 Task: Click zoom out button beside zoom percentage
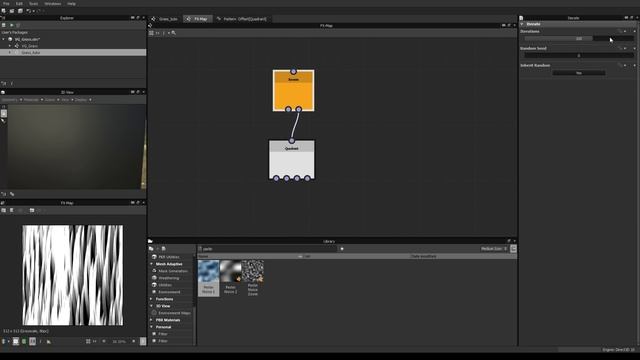[x=104, y=341]
